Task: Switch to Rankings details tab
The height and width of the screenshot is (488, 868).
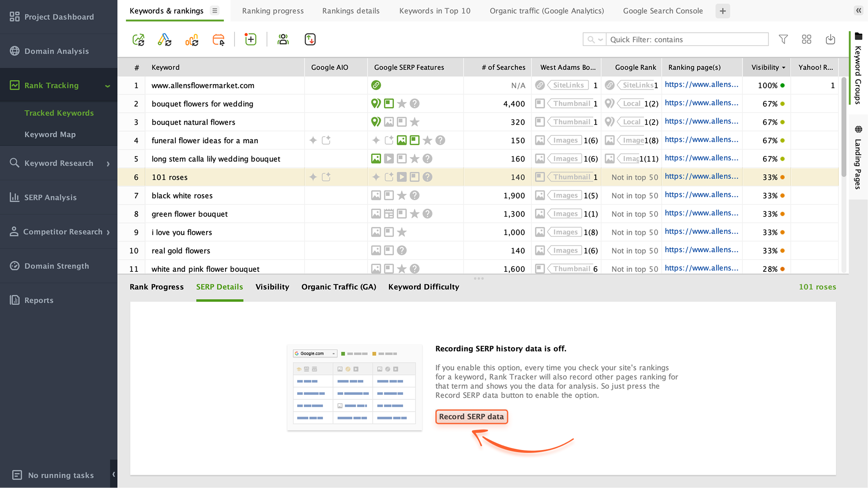Action: (x=351, y=11)
